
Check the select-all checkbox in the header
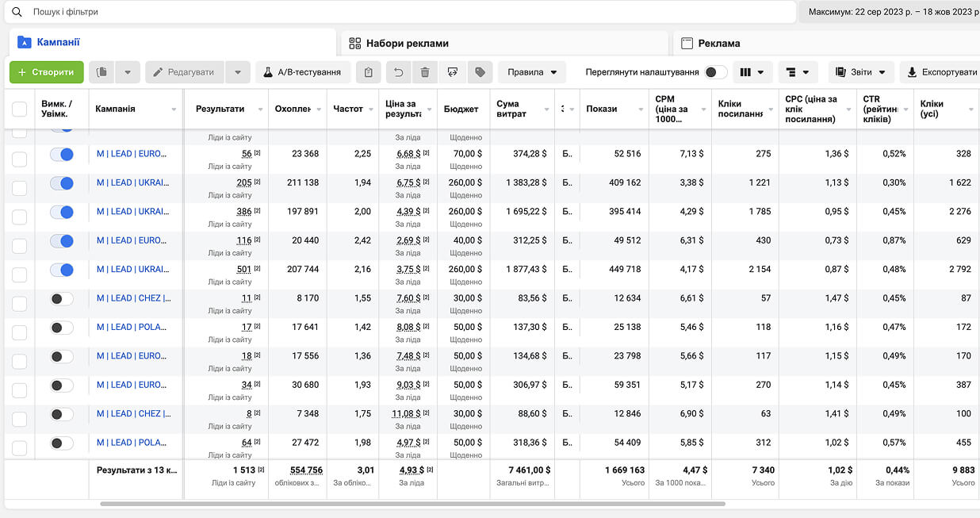(19, 109)
